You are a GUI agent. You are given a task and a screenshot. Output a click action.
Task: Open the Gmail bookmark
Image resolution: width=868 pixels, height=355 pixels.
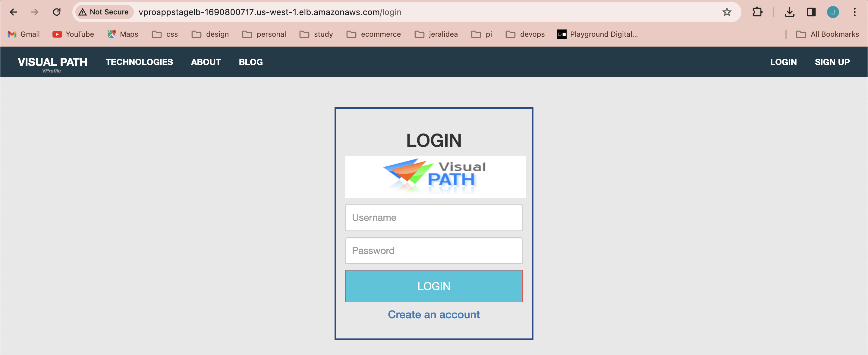24,34
